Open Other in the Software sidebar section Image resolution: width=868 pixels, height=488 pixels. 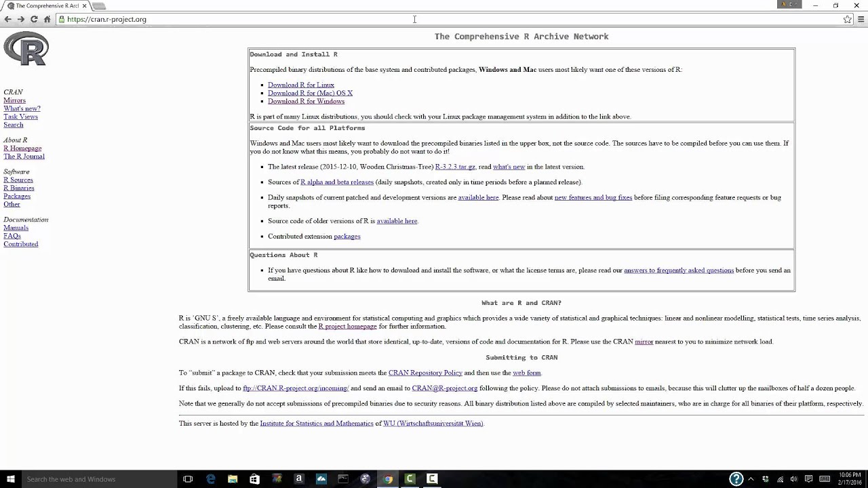[12, 205]
